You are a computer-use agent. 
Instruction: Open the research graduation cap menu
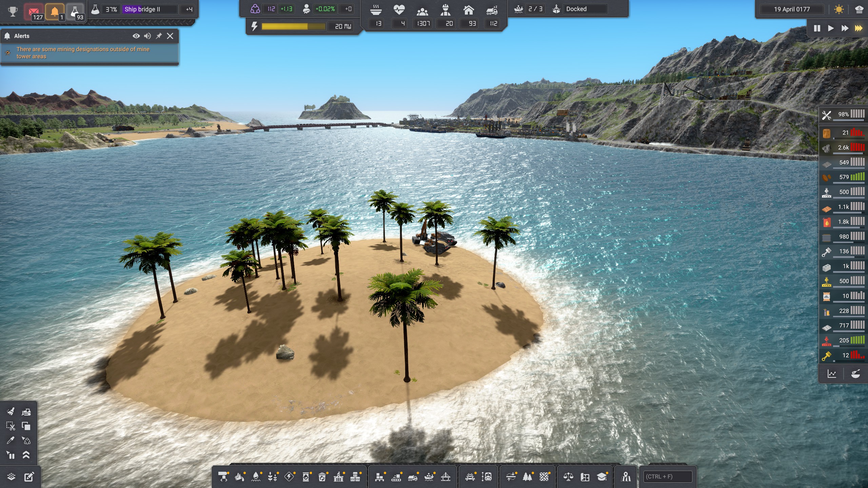tap(602, 477)
